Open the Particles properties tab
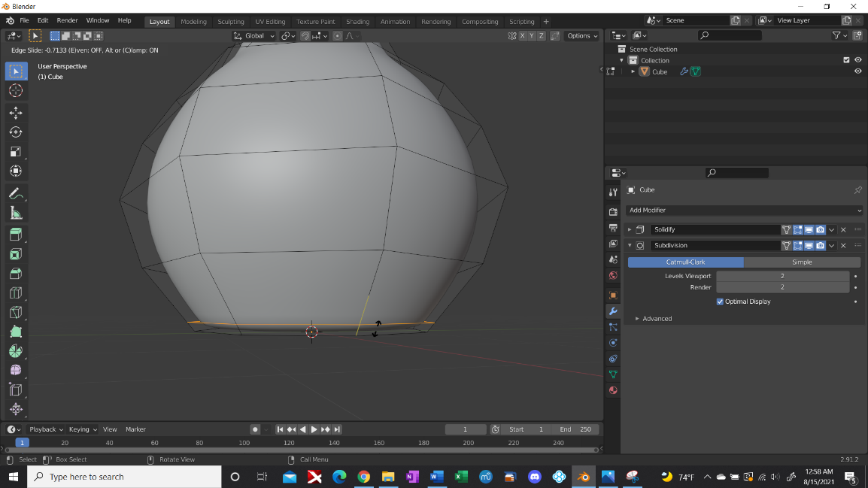This screenshot has width=868, height=488. [613, 327]
